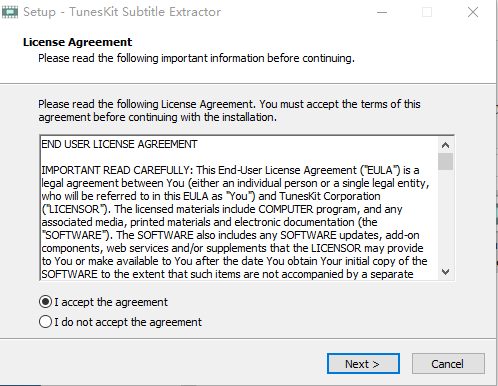Click the TunesKit setup film icon in title bar
This screenshot has height=386, width=498.
click(10, 12)
